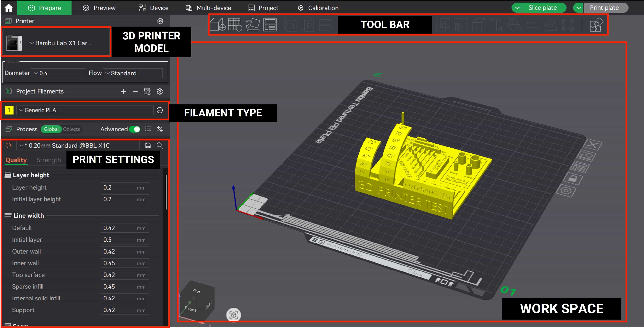Toggle the Advanced settings switch

coord(135,129)
